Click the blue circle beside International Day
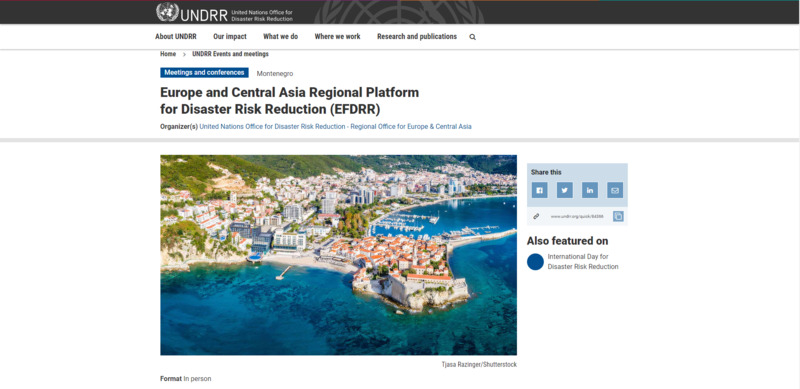Viewport: 800px width, 389px height. point(535,262)
